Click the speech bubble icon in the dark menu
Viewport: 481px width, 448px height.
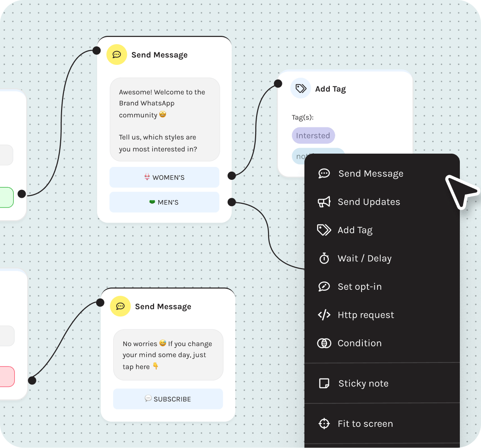click(x=324, y=173)
